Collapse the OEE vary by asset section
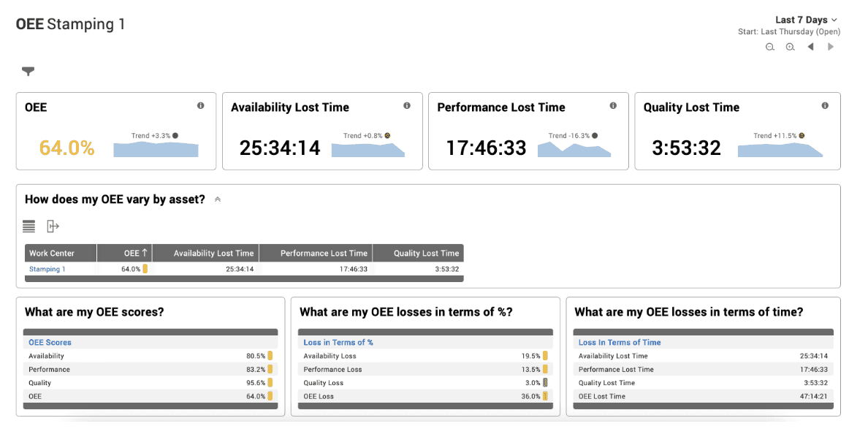Viewport: 868px width, 437px height. point(218,199)
